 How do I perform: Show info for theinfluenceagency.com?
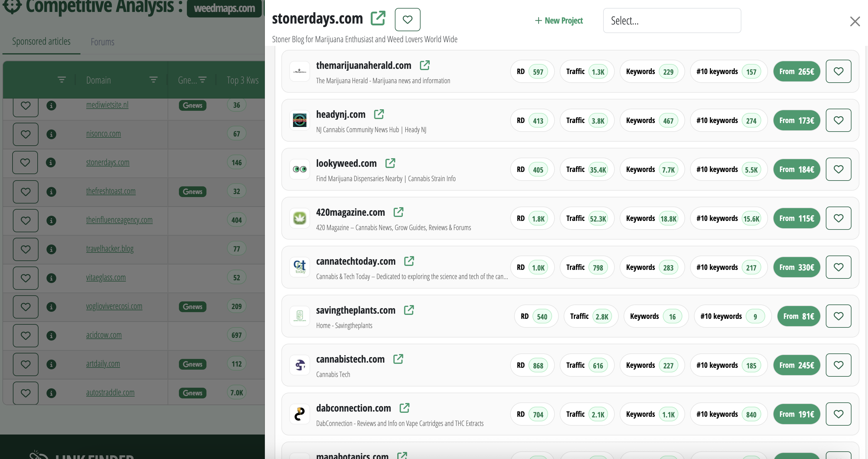point(51,220)
